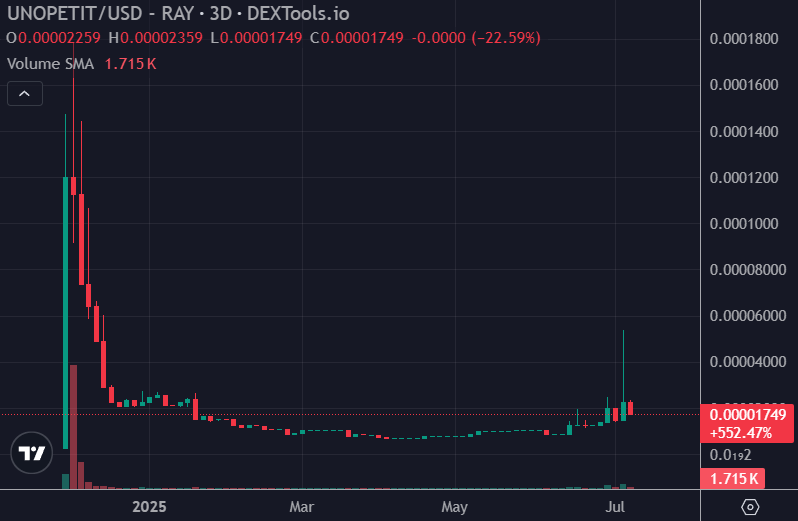The width and height of the screenshot is (798, 521).
Task: Open the TradingView logo link
Action: [x=32, y=452]
